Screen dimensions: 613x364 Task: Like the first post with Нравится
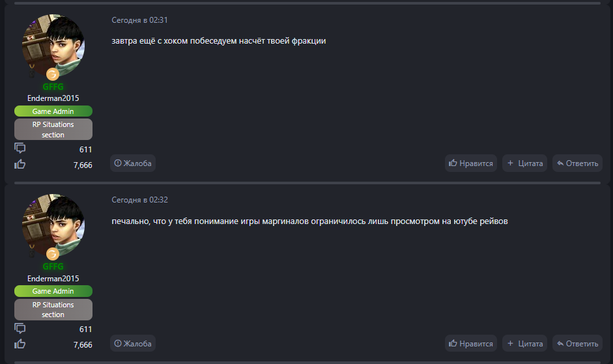471,163
